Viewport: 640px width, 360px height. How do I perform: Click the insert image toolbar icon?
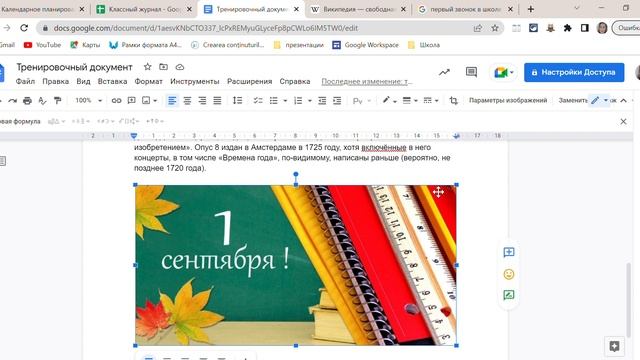click(146, 100)
